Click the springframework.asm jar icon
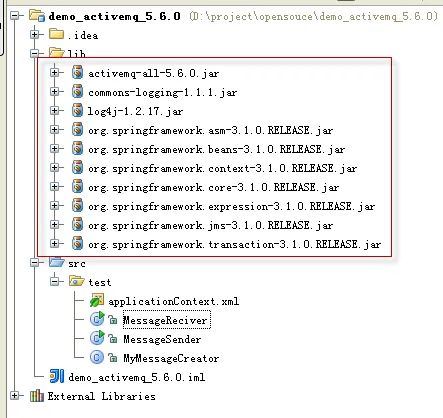This screenshot has width=443, height=418. (77, 129)
